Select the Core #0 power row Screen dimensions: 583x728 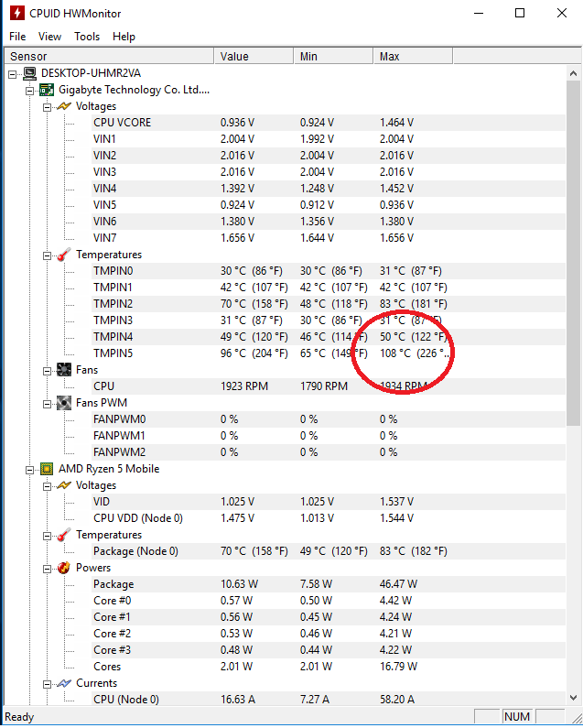click(x=329, y=601)
